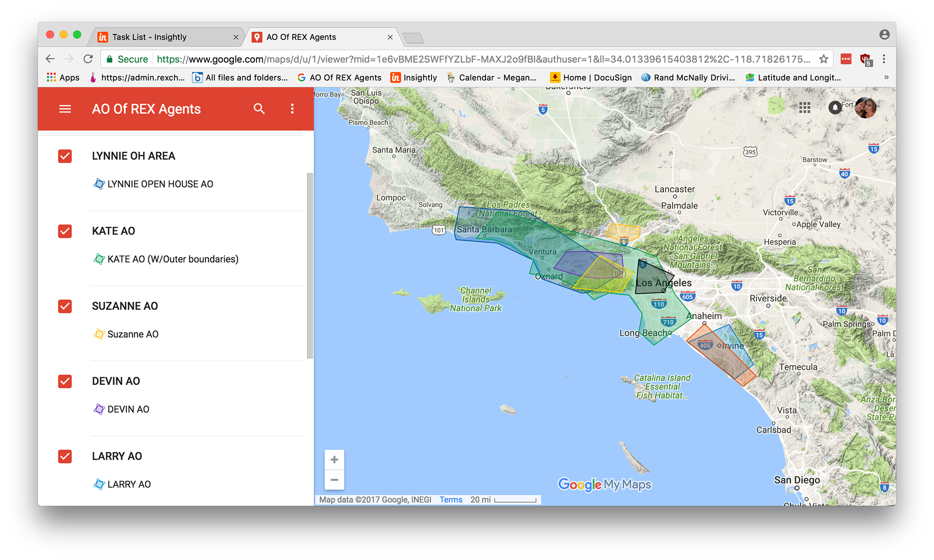Image resolution: width=934 pixels, height=560 pixels.
Task: Open the Insightly bookmark
Action: 414,77
